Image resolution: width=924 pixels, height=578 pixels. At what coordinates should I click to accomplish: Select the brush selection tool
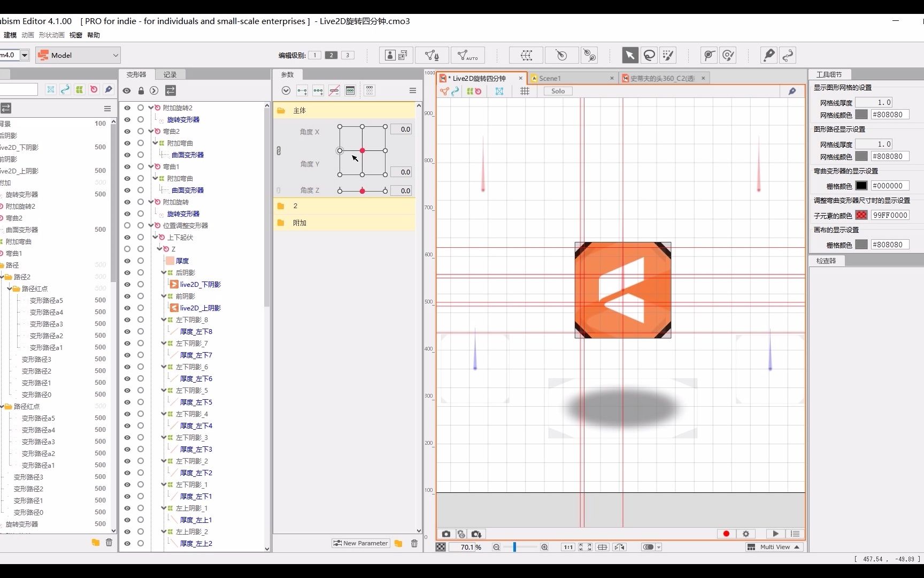(x=668, y=55)
